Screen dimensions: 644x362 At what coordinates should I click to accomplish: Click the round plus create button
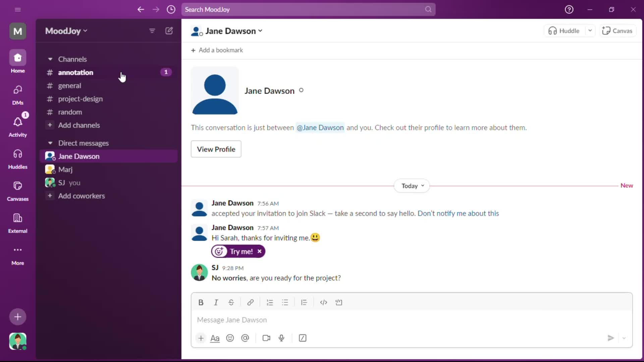point(18,317)
